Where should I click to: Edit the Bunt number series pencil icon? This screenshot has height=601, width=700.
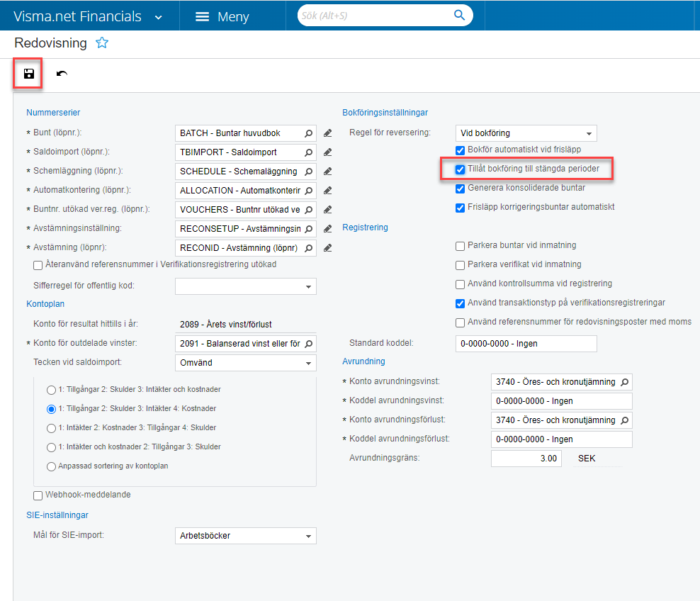(327, 133)
